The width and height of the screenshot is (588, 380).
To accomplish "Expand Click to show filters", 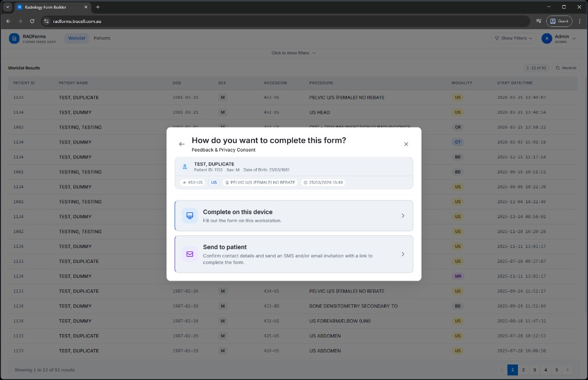I will click(293, 53).
